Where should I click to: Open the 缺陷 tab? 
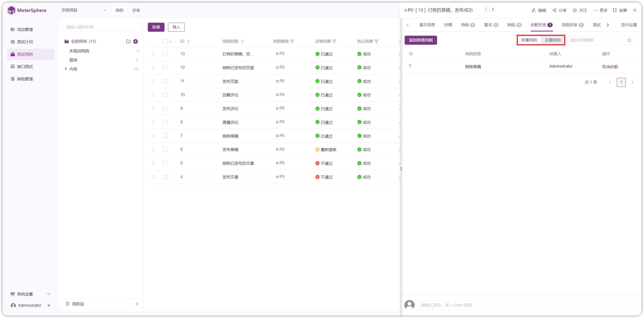(514, 25)
